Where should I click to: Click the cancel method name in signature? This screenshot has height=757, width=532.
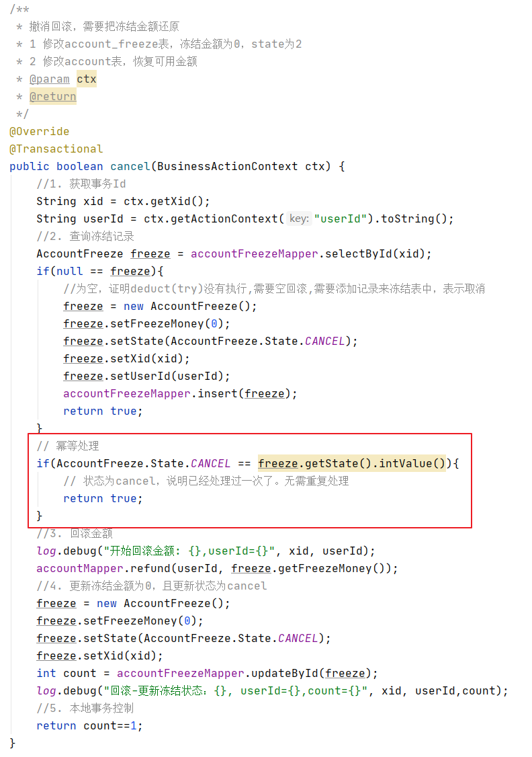[130, 166]
